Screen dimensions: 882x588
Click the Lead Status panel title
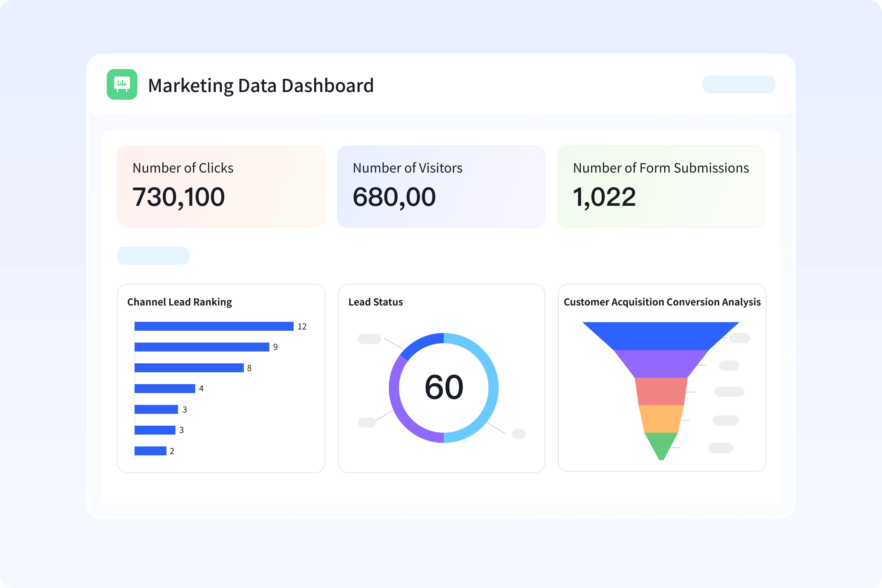[375, 302]
